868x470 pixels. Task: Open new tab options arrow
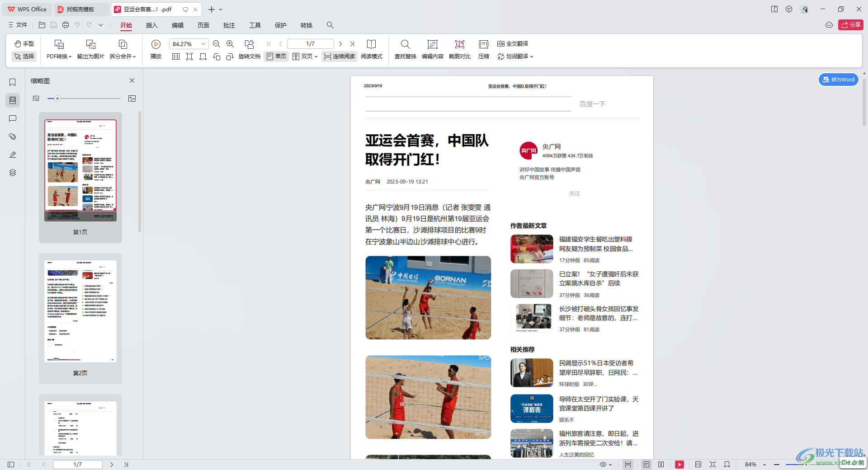click(221, 9)
